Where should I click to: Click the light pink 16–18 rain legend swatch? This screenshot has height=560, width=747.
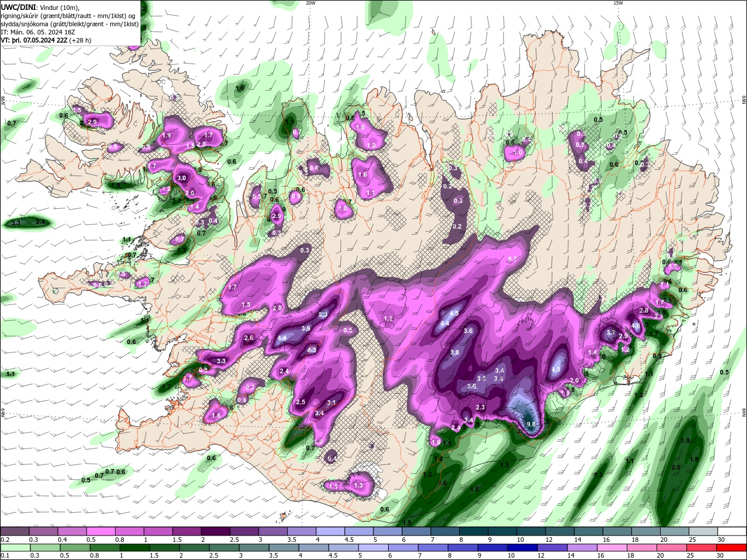point(612,548)
